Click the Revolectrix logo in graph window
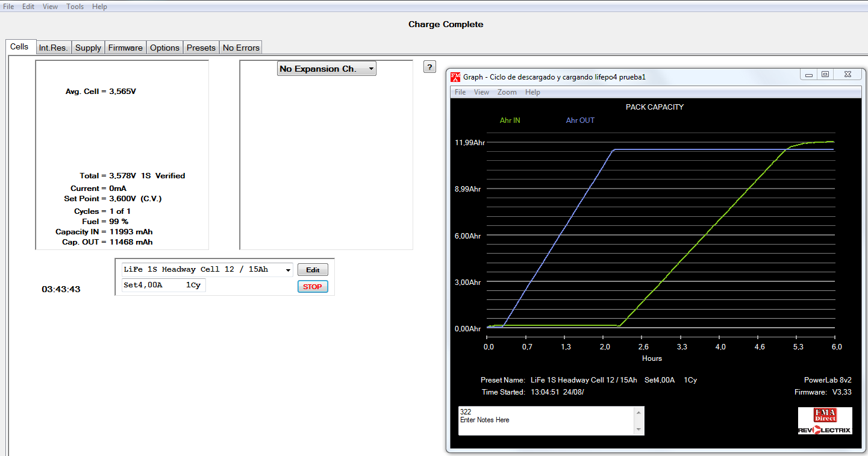 click(825, 429)
